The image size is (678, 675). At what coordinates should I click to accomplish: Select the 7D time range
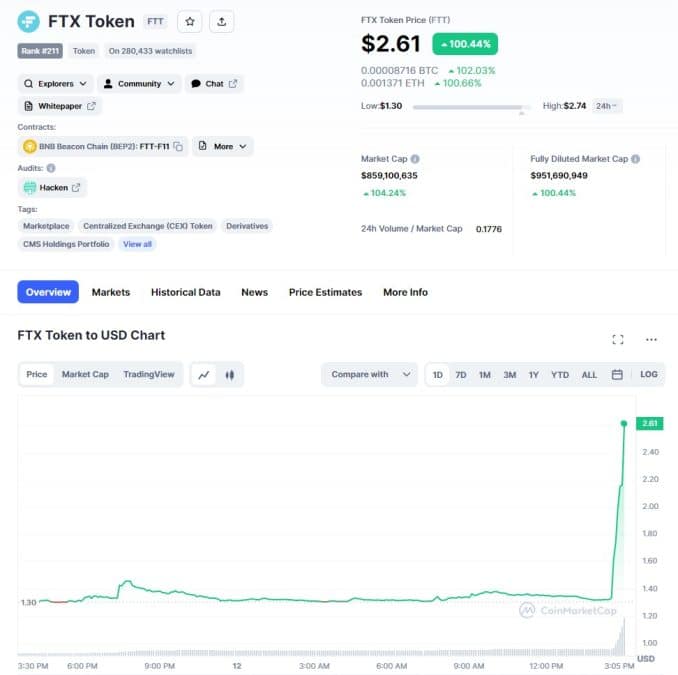[461, 375]
